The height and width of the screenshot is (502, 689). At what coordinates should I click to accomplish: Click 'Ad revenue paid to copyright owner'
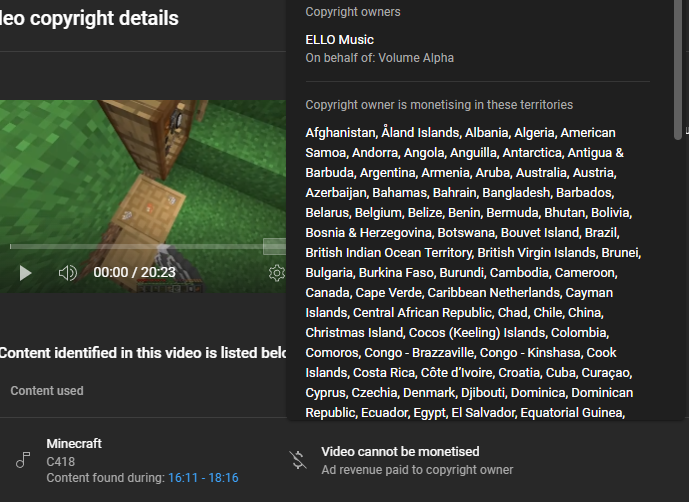coord(417,470)
